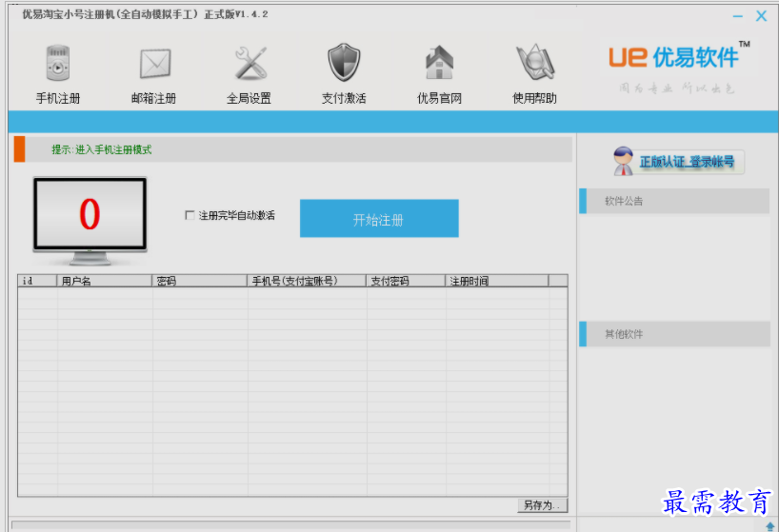Click the 支付密码 column header
This screenshot has height=532, width=779.
(406, 281)
